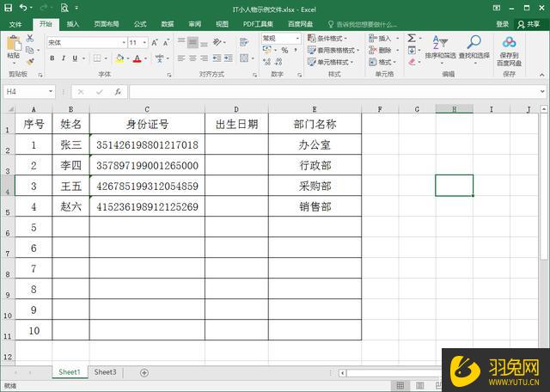Image resolution: width=550 pixels, height=392 pixels.
Task: Apply red font color A
Action: pos(137,58)
